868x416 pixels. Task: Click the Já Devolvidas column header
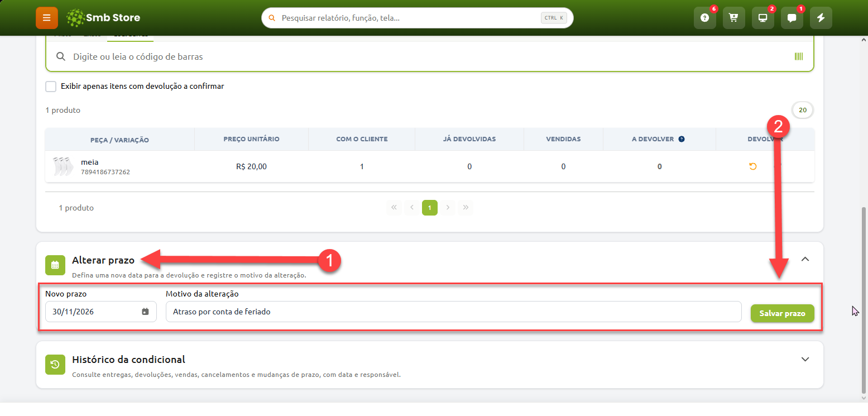point(469,139)
